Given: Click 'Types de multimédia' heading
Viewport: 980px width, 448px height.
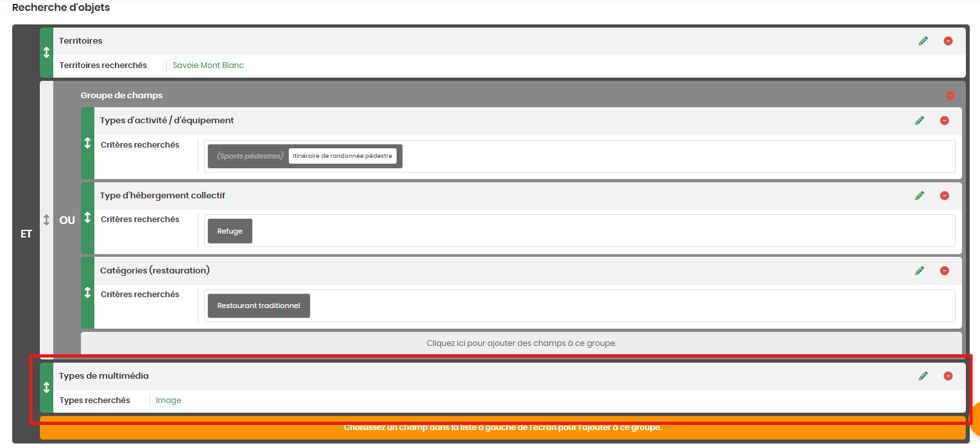Looking at the screenshot, I should pos(104,376).
